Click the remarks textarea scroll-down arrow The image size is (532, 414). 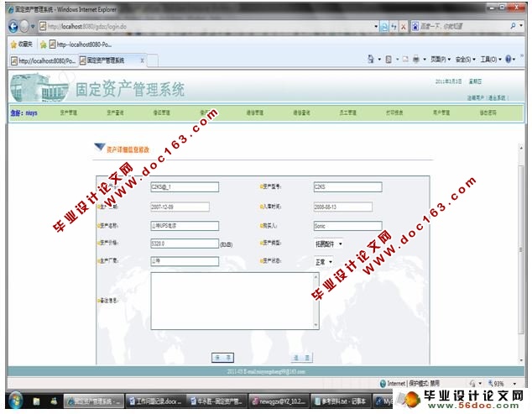(316, 325)
